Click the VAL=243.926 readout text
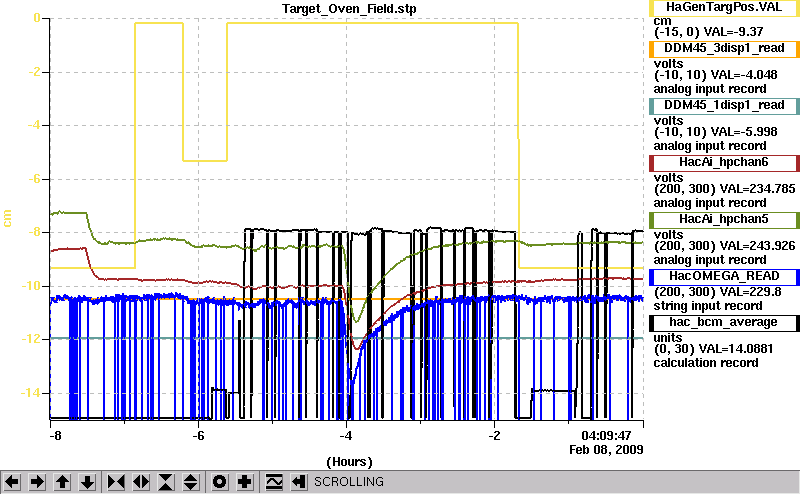The height and width of the screenshot is (494, 800). pos(758,246)
